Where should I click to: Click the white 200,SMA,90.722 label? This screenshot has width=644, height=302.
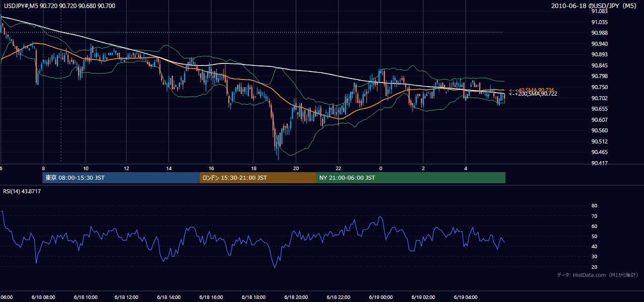(533, 94)
